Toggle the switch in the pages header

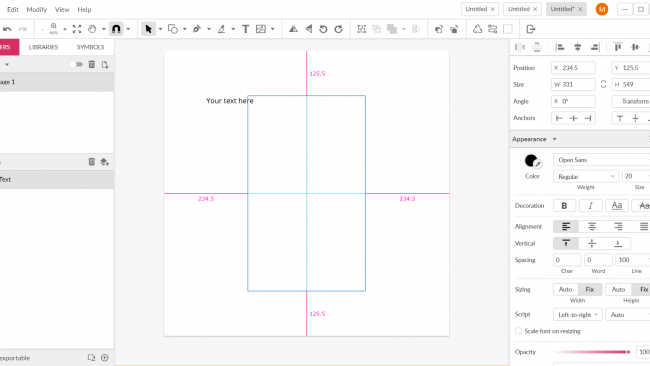coord(76,64)
